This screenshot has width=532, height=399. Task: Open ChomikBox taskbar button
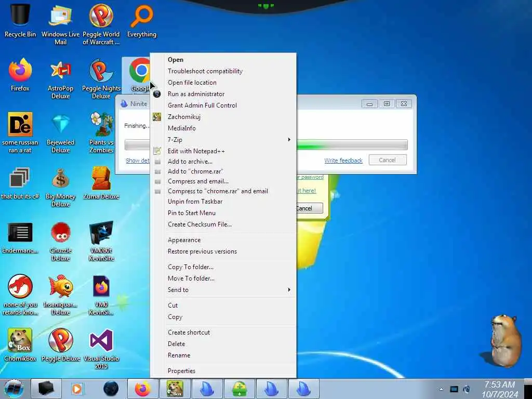click(x=175, y=389)
